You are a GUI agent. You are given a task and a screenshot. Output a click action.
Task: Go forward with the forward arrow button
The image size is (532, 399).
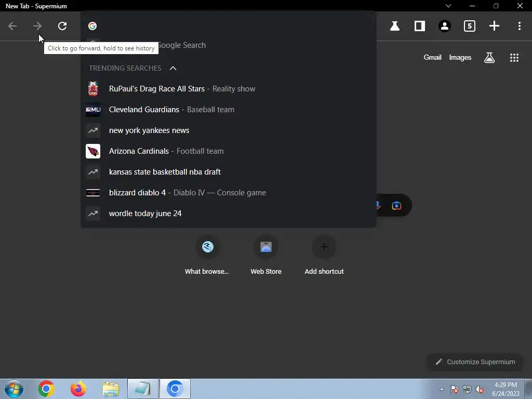pos(37,26)
